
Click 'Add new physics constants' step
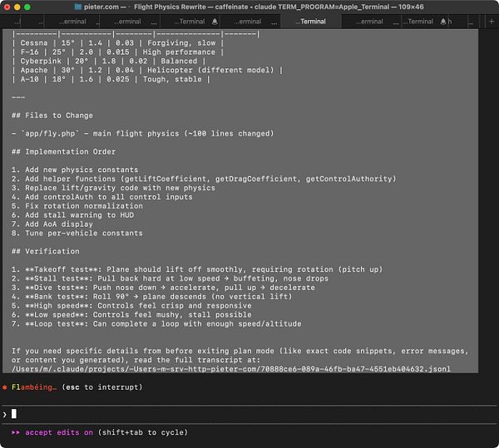click(x=75, y=170)
